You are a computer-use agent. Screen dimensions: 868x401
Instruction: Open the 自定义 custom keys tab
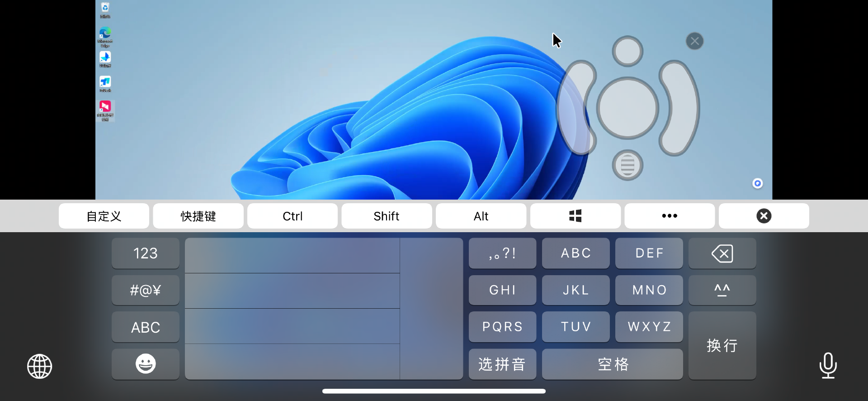104,216
